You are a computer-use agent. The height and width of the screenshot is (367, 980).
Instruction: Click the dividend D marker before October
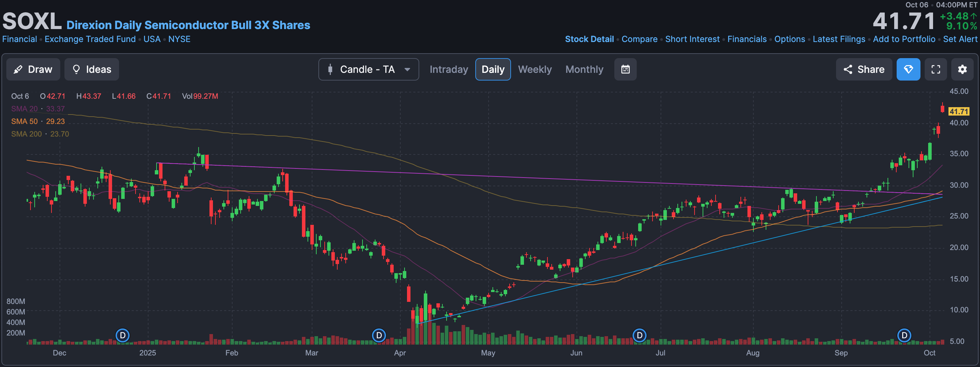tap(904, 335)
